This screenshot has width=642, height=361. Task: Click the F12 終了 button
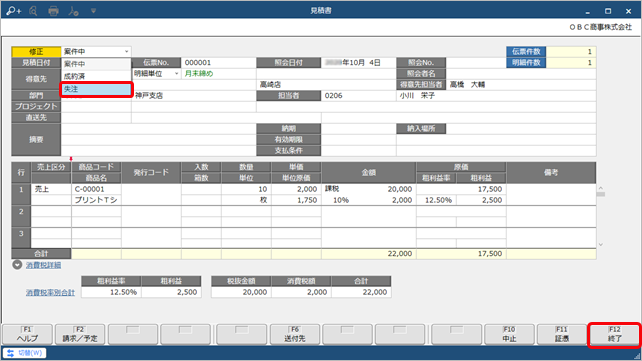tap(614, 334)
